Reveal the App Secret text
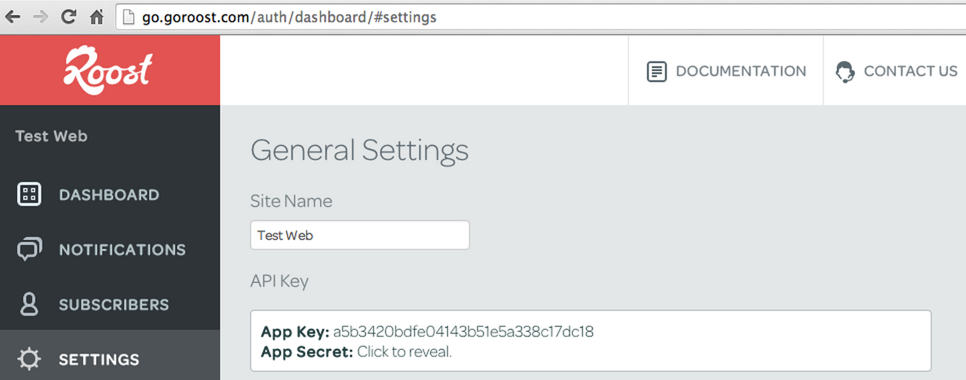 coord(405,352)
